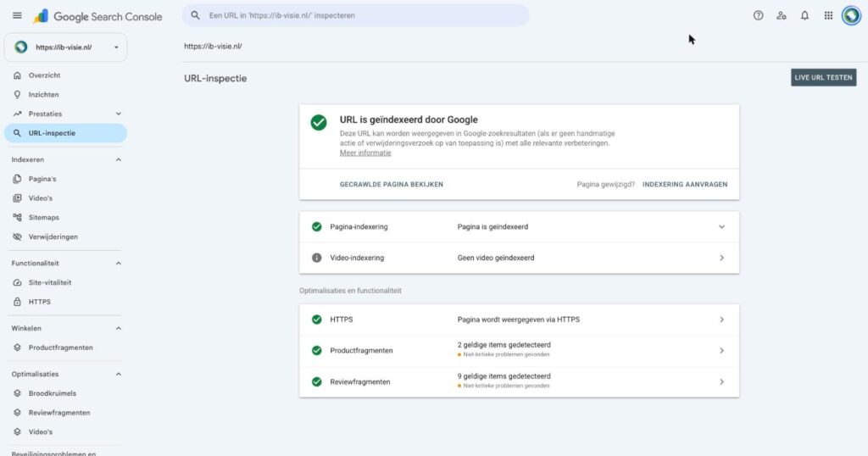Open the account profile avatar
This screenshot has width=868, height=456.
pyautogui.click(x=851, y=15)
